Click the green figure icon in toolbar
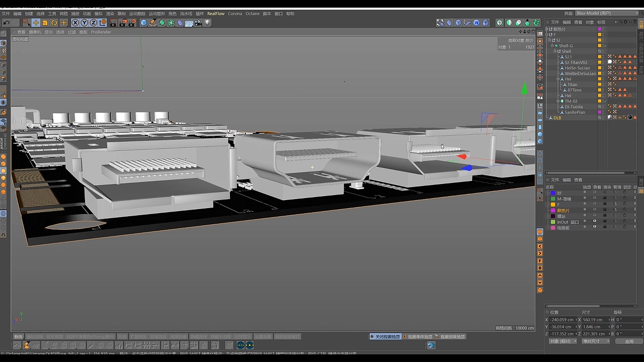The width and height of the screenshot is (644, 362). pos(527,23)
